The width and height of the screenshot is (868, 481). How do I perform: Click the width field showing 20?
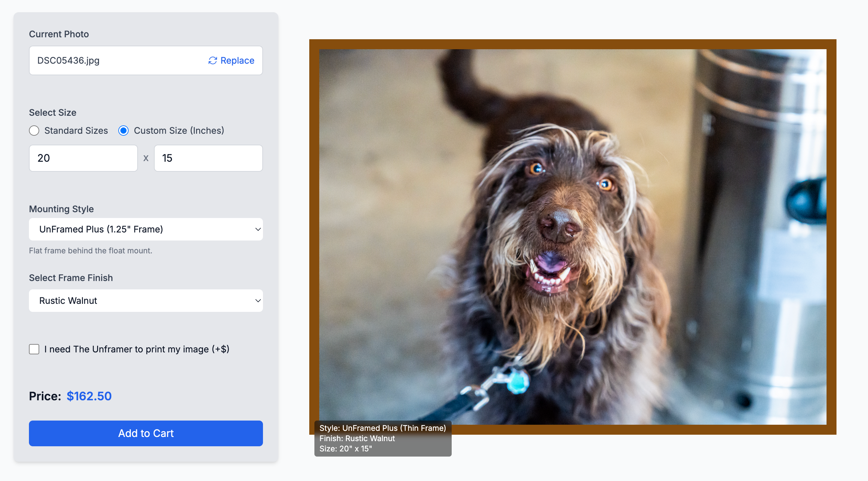83,158
